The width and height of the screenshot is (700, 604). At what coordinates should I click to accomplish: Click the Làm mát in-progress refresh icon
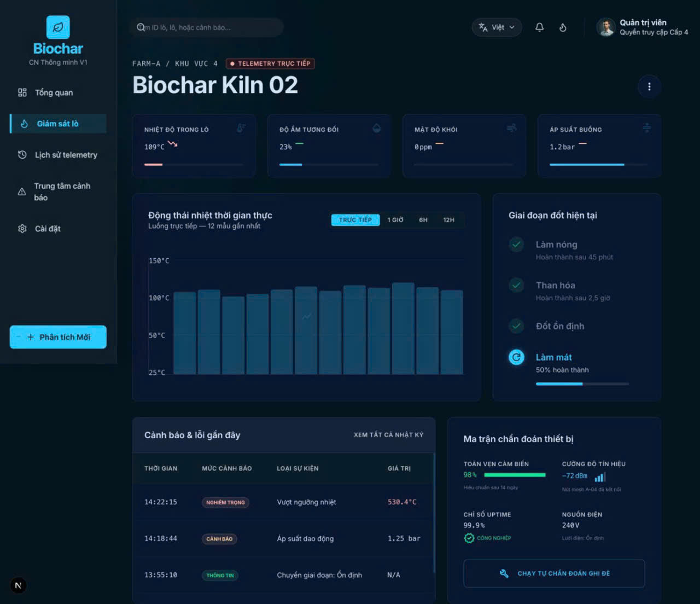pyautogui.click(x=516, y=357)
